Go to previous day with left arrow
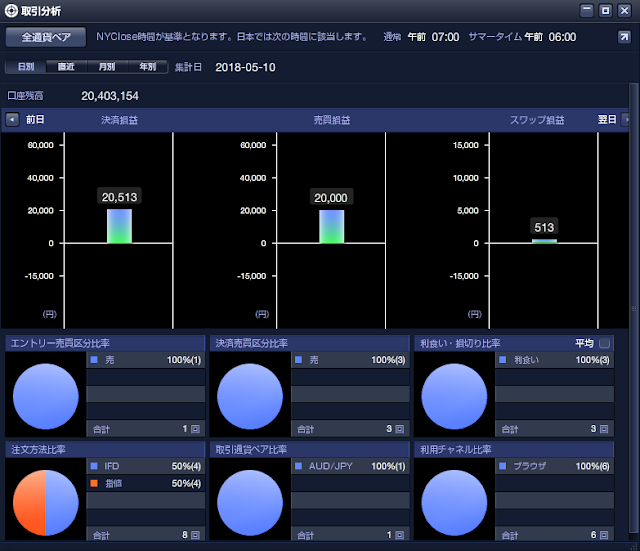This screenshot has width=640, height=551. (12, 120)
